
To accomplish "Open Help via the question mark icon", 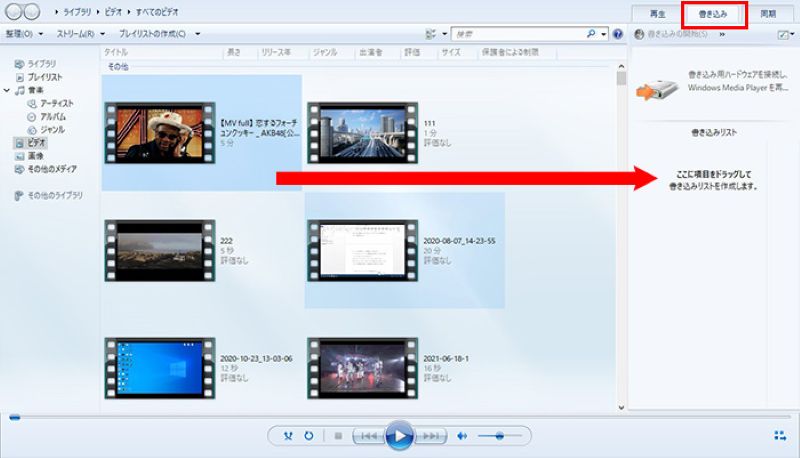I will pyautogui.click(x=617, y=34).
